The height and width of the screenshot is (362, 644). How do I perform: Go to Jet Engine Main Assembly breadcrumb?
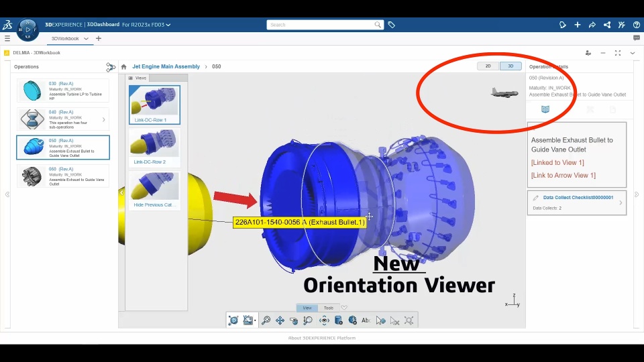[x=166, y=66]
